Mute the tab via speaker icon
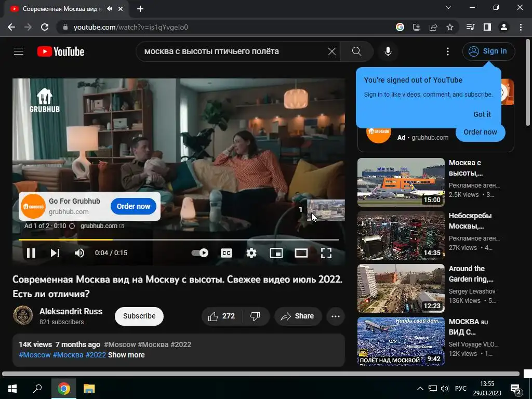This screenshot has width=532, height=399. (109, 9)
